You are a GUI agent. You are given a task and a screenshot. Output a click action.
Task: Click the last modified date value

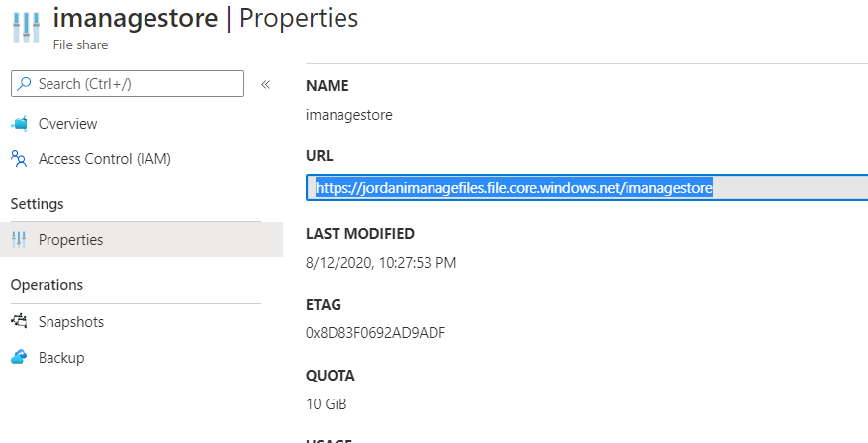pyautogui.click(x=381, y=262)
